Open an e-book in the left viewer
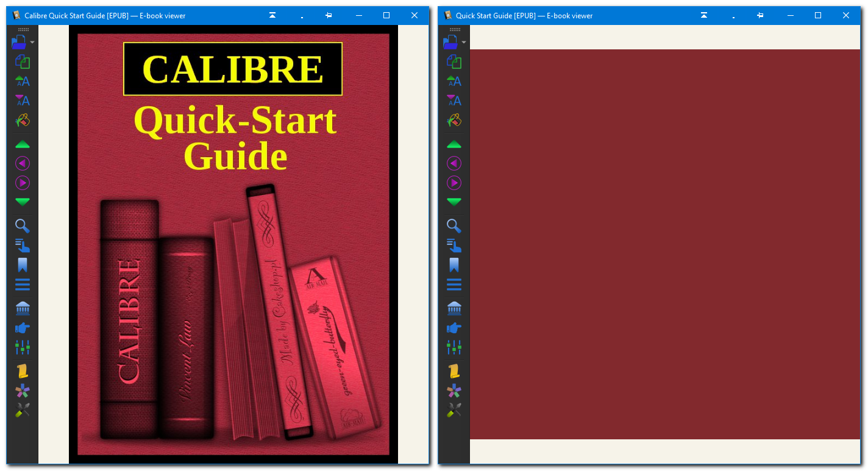Image resolution: width=868 pixels, height=471 pixels. pos(20,42)
